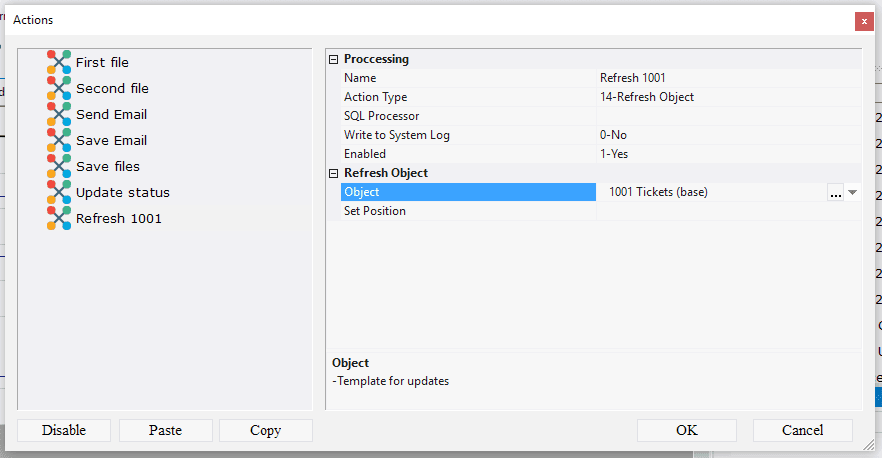Confirm with the OK button

tap(686, 430)
